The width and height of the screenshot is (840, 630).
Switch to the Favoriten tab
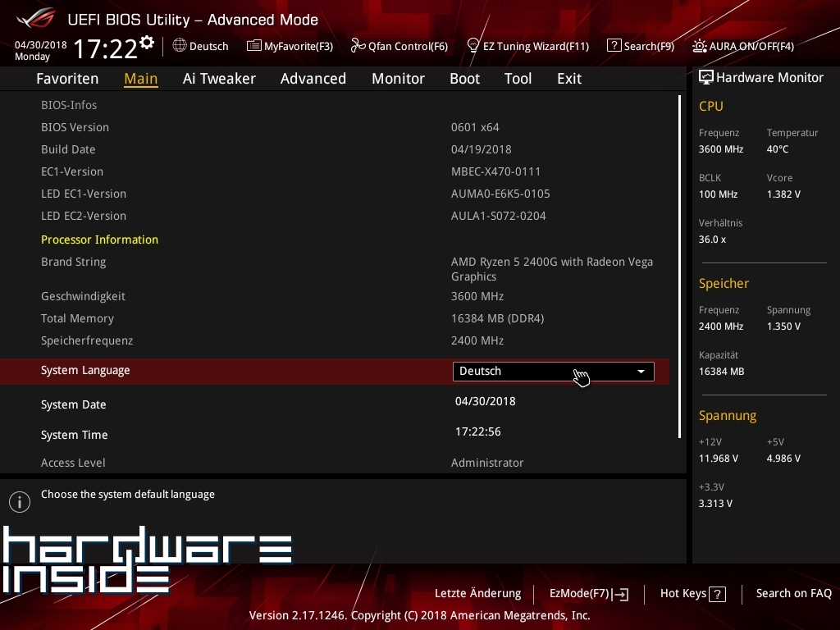click(x=67, y=79)
